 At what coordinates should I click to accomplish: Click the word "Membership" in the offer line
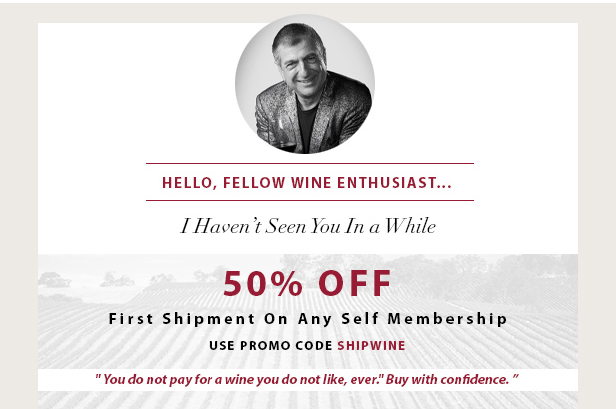point(448,319)
